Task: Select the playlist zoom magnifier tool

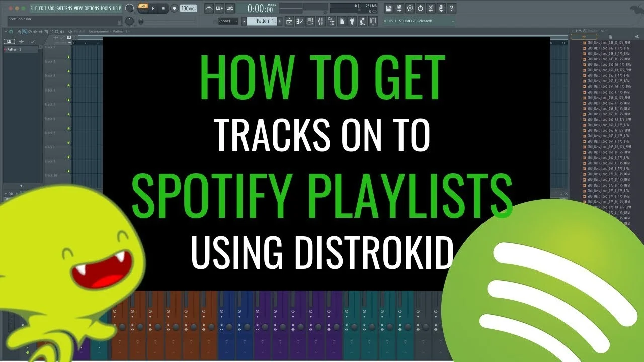Action: point(57,31)
